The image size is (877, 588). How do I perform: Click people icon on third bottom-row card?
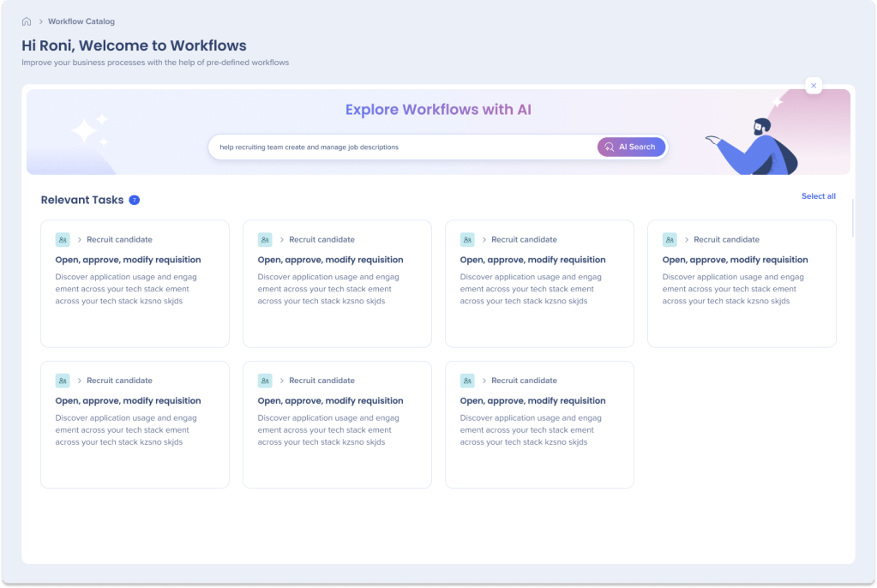(x=467, y=381)
